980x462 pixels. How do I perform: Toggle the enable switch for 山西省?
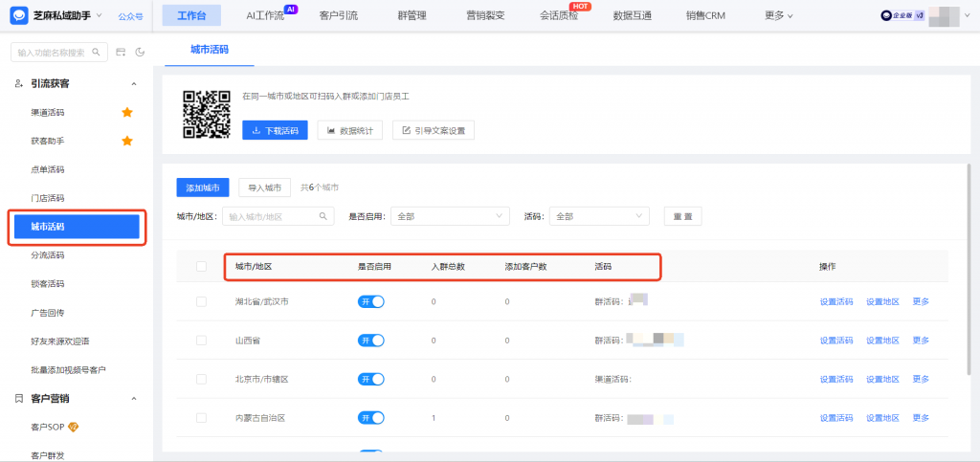point(371,341)
